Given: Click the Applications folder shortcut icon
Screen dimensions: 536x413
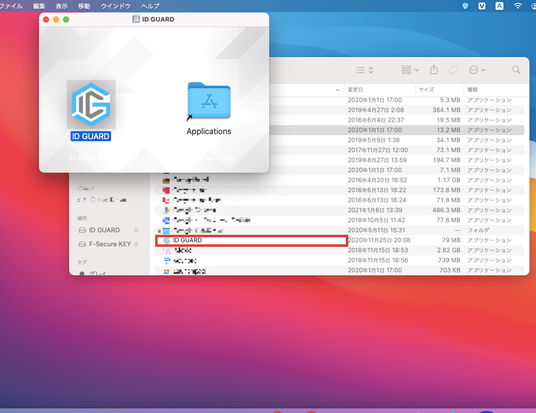Looking at the screenshot, I should 209,101.
